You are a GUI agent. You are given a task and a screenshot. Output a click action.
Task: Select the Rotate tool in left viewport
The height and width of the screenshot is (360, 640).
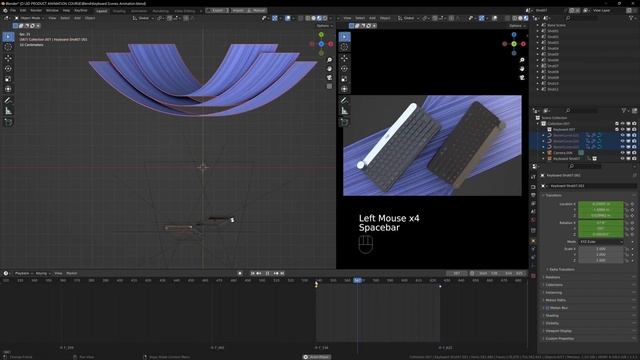(x=8, y=69)
